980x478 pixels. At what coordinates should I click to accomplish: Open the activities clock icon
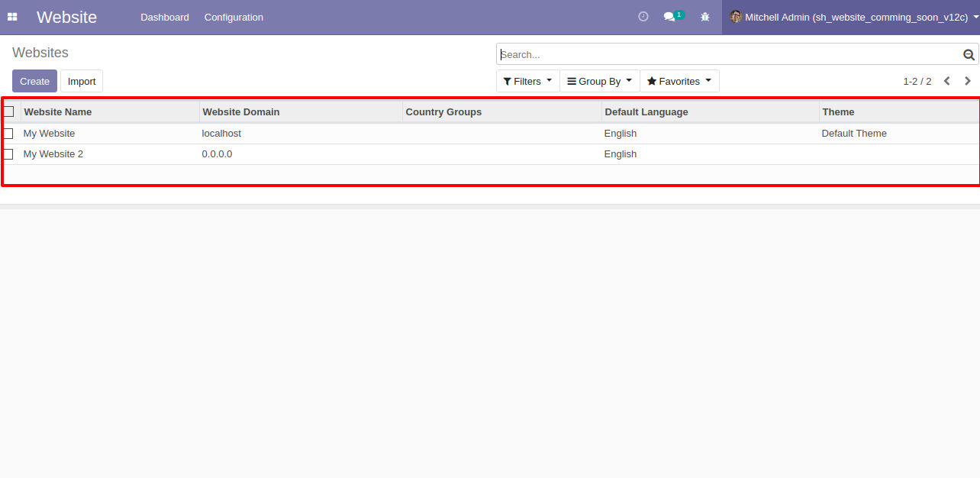[643, 17]
